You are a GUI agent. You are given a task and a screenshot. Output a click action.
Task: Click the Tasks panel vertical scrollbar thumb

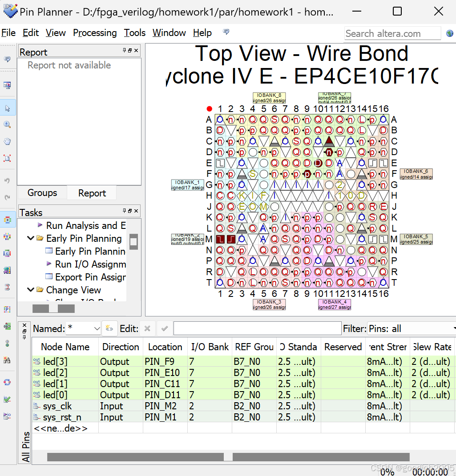coord(133,242)
